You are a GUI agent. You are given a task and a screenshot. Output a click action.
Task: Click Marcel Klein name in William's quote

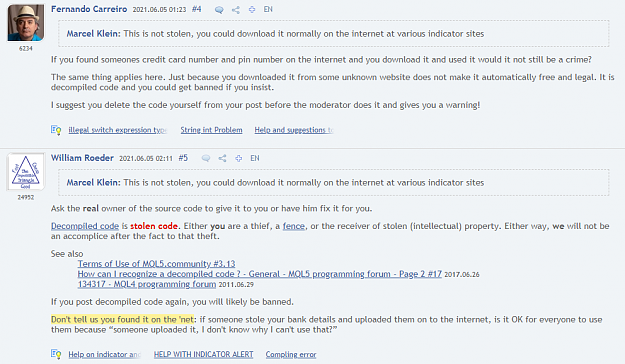(93, 183)
